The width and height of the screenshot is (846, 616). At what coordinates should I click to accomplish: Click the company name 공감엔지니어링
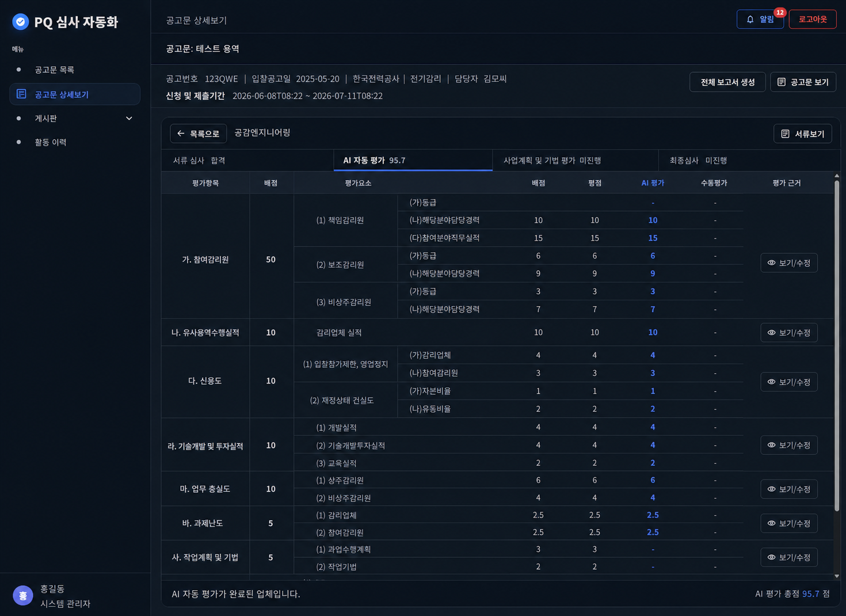click(x=262, y=133)
